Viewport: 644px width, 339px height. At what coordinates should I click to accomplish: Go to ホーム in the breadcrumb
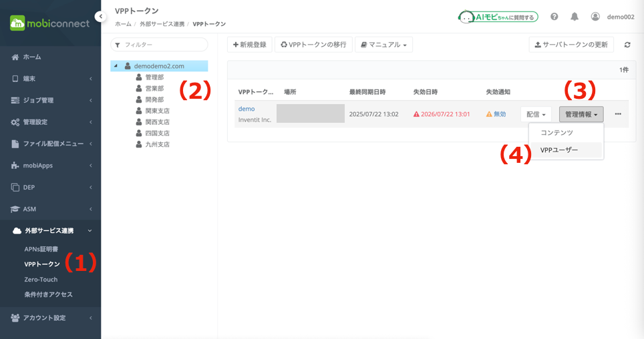pos(123,24)
